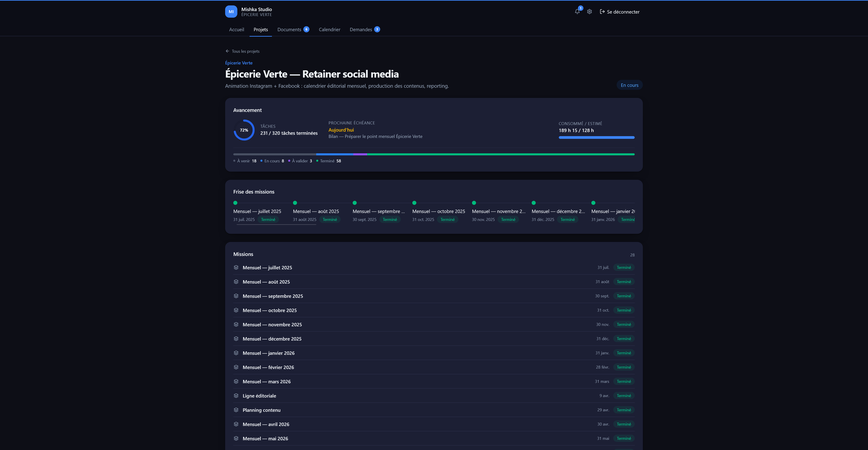
Task: Click "Mensuel — octobre 2025" label in Frise
Action: point(439,211)
